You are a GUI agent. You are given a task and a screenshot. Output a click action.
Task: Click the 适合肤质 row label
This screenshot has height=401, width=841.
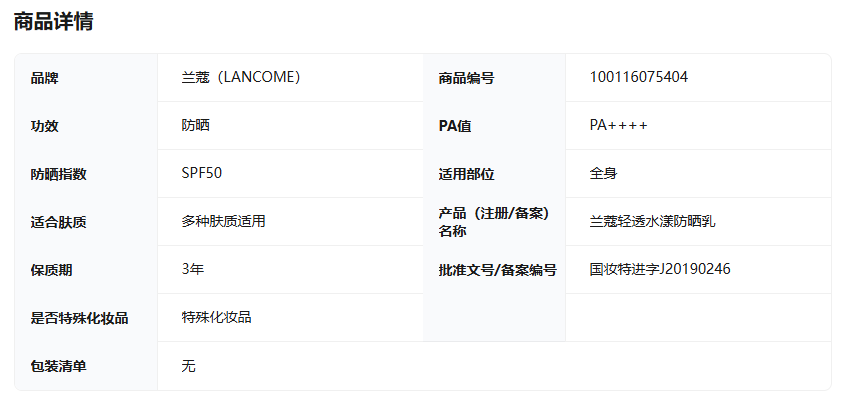point(59,222)
